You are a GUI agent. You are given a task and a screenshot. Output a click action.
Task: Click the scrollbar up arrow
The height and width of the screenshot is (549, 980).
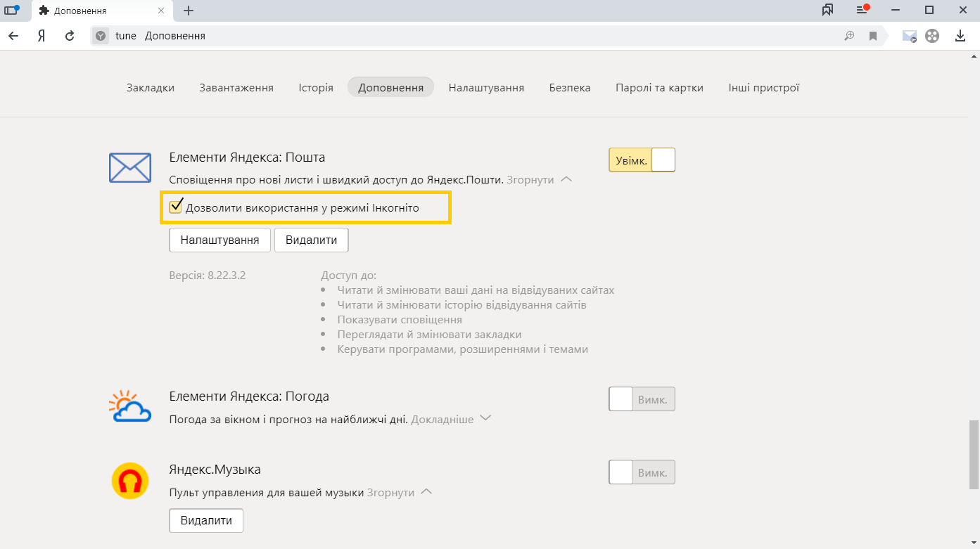click(974, 56)
